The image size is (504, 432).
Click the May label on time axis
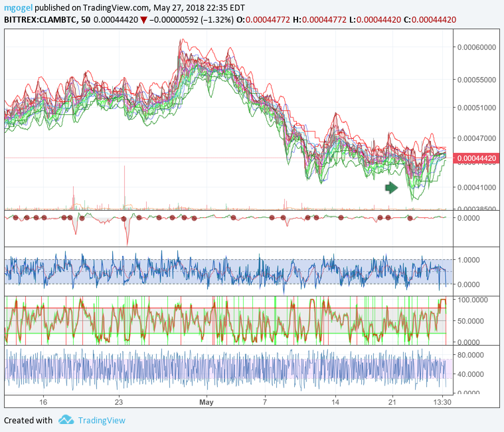click(x=207, y=402)
